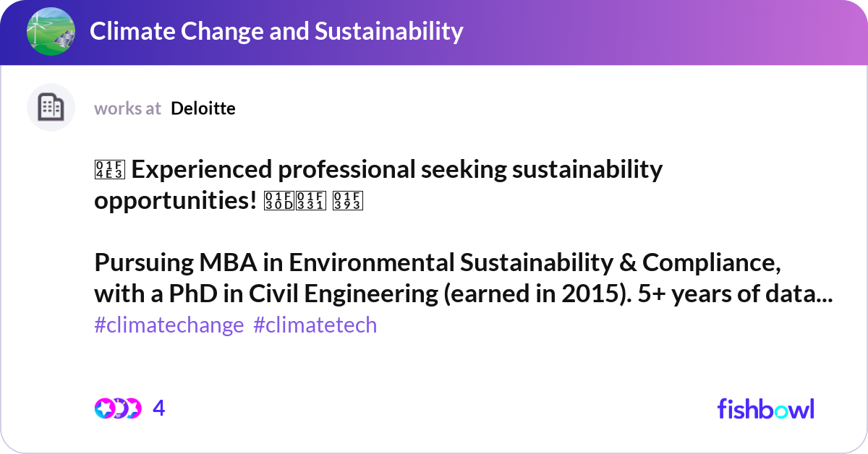The width and height of the screenshot is (868, 454).
Task: Select the rightmost star reaction icon
Action: coord(135,408)
